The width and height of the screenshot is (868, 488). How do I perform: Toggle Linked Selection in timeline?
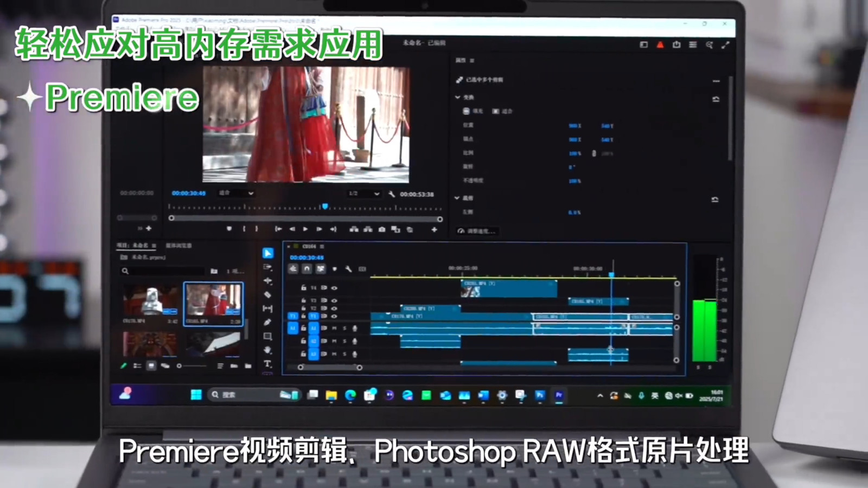(x=321, y=268)
